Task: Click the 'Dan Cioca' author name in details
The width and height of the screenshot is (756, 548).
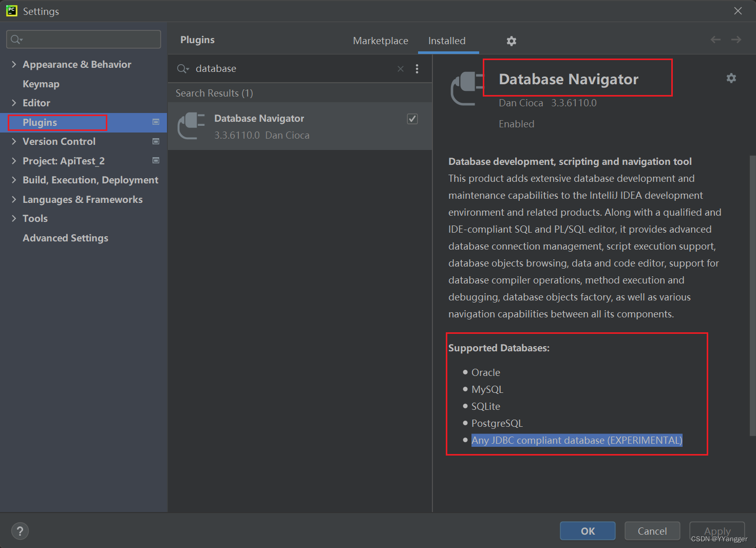Action: point(521,103)
